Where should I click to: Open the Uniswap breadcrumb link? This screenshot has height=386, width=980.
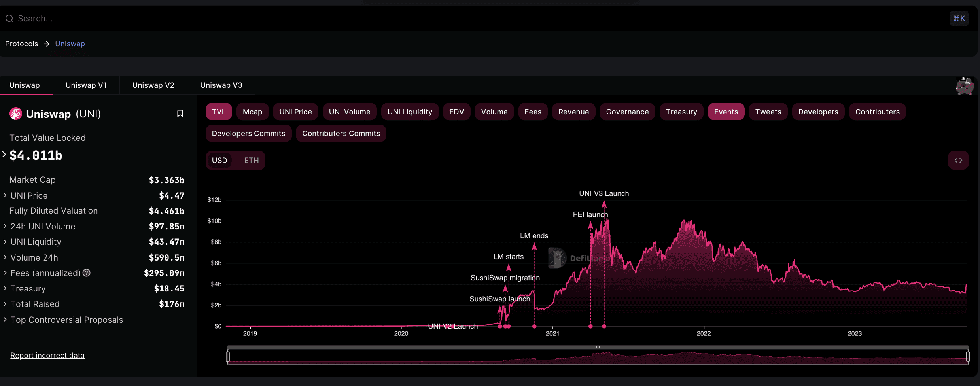pyautogui.click(x=70, y=44)
